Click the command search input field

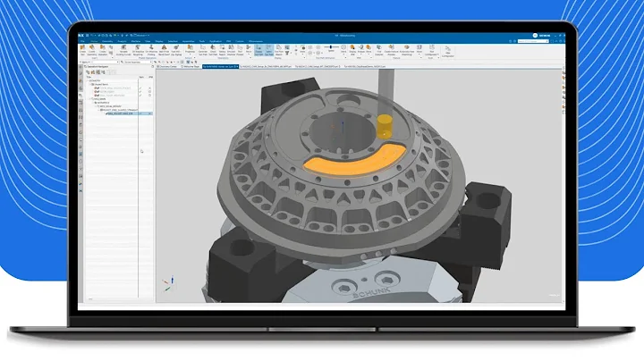click(x=531, y=41)
